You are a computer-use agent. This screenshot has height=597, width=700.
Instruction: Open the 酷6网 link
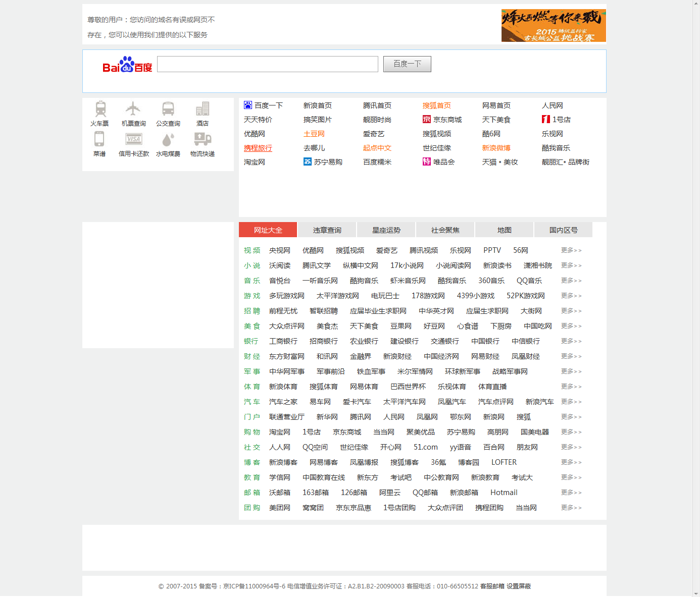[x=491, y=134]
